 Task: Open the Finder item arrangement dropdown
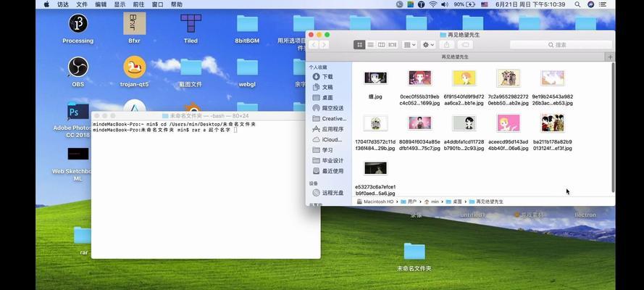pyautogui.click(x=409, y=45)
